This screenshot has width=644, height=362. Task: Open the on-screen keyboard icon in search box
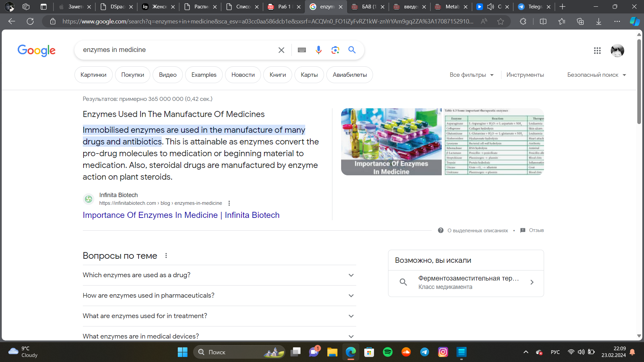(x=302, y=50)
